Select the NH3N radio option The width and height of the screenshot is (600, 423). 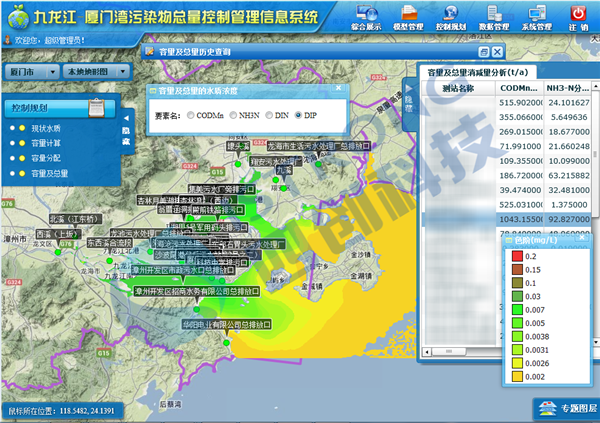[x=232, y=117]
